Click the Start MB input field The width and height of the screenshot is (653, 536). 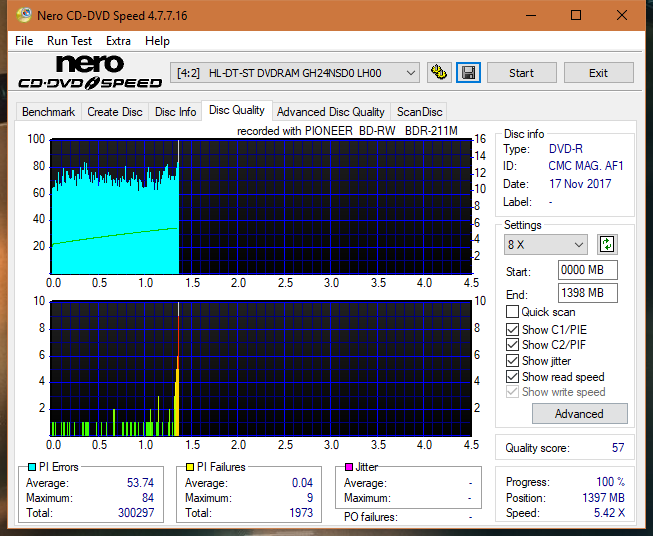tap(587, 270)
